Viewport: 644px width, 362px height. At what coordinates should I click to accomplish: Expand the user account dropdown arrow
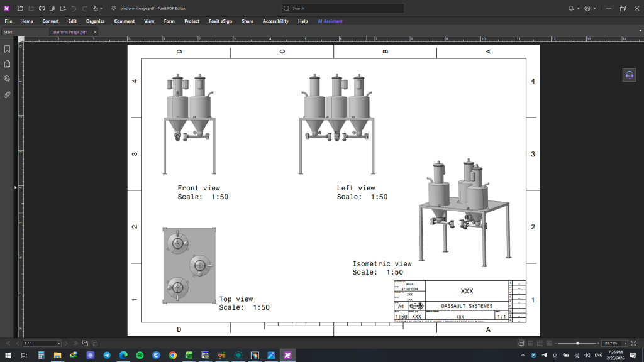[594, 8]
